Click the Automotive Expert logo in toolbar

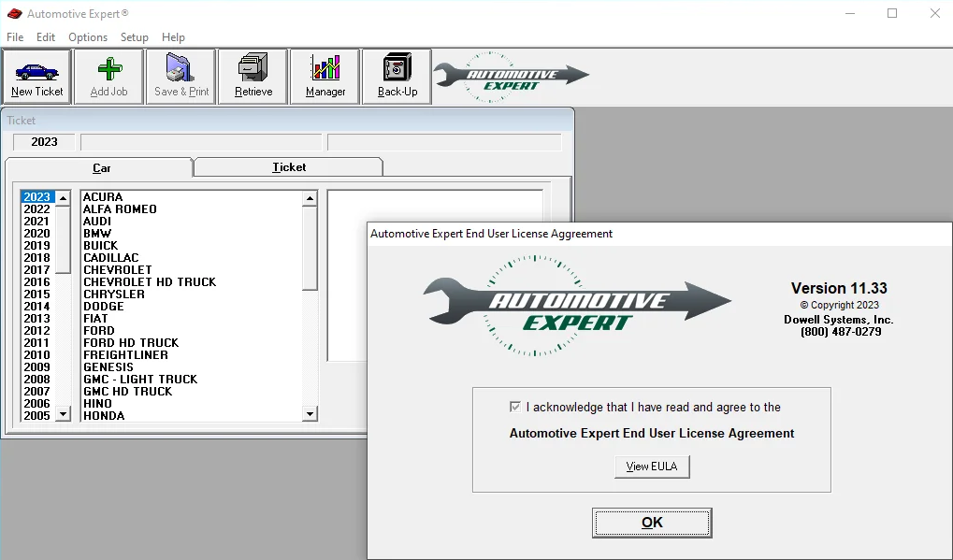click(512, 78)
